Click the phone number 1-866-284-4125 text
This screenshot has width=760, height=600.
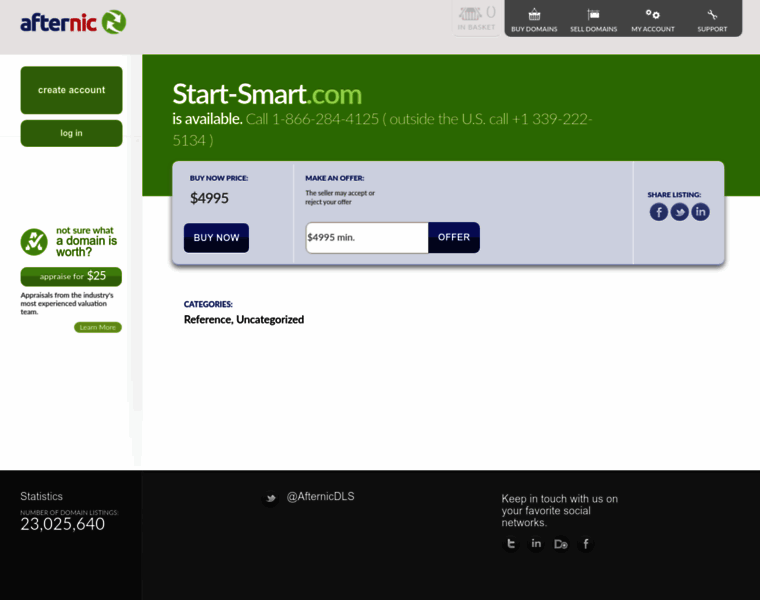pyautogui.click(x=325, y=119)
